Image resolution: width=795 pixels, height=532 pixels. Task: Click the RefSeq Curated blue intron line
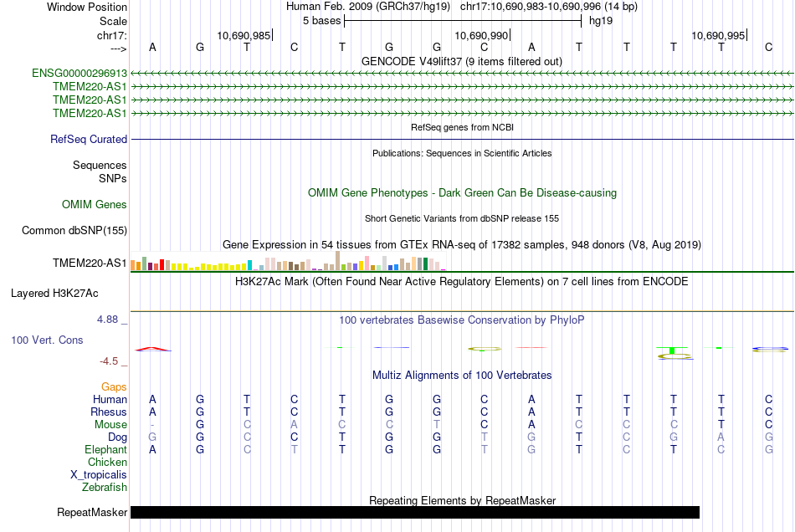(462, 139)
